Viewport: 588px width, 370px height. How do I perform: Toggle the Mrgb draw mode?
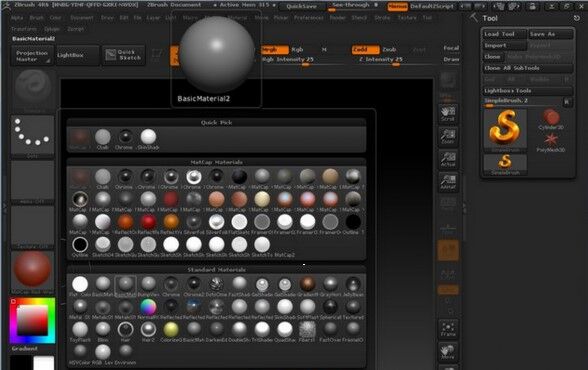(275, 49)
